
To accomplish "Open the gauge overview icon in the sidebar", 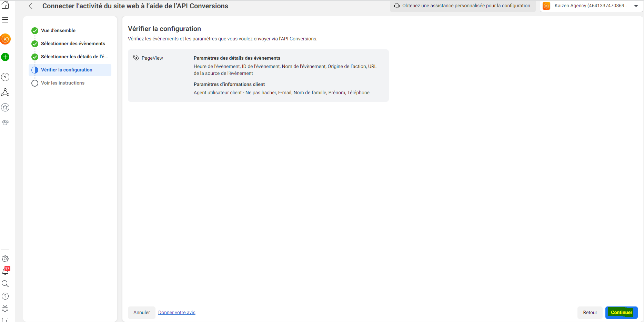I will point(5,77).
